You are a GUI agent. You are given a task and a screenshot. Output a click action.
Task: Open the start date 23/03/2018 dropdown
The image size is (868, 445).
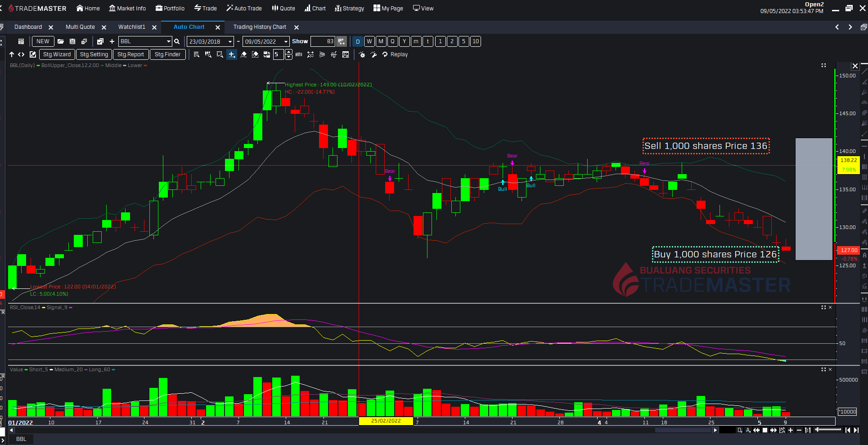(x=230, y=41)
